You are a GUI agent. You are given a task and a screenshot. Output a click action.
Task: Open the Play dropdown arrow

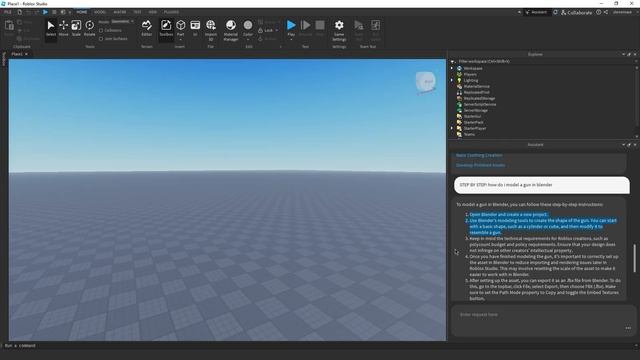(291, 40)
